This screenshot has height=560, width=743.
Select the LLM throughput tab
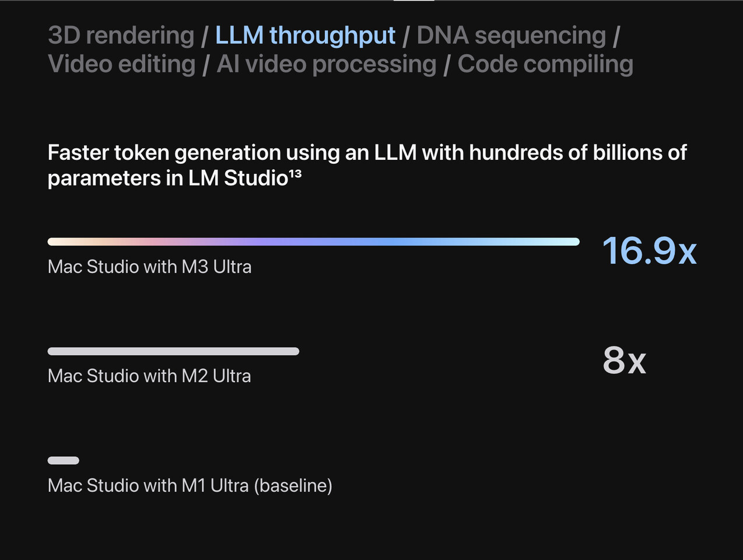coord(305,36)
